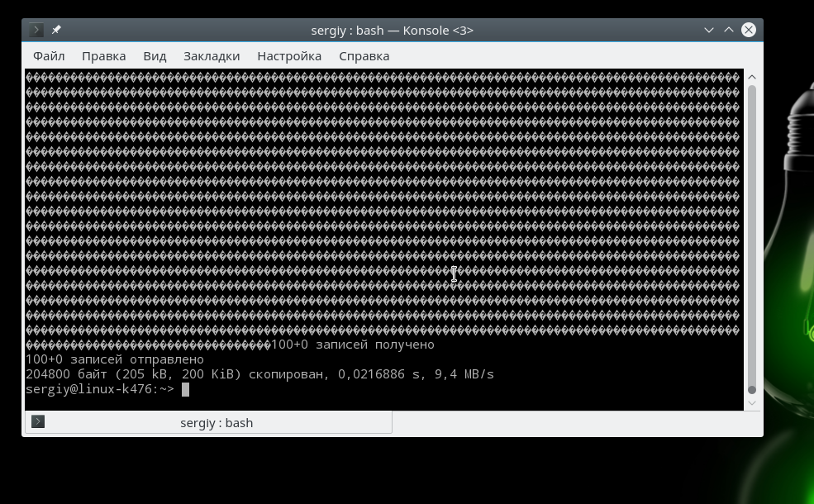
Task: Open the Настройка menu
Action: click(x=289, y=56)
